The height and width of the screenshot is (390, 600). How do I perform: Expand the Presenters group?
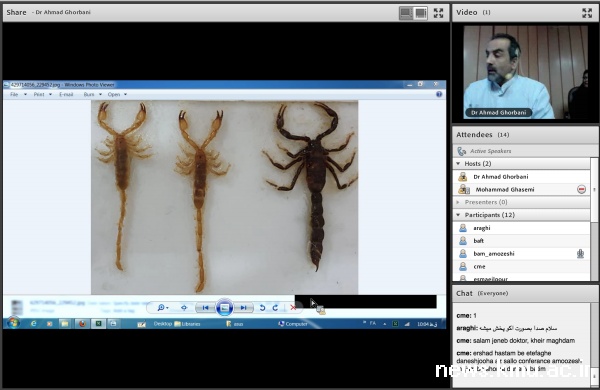pos(458,202)
